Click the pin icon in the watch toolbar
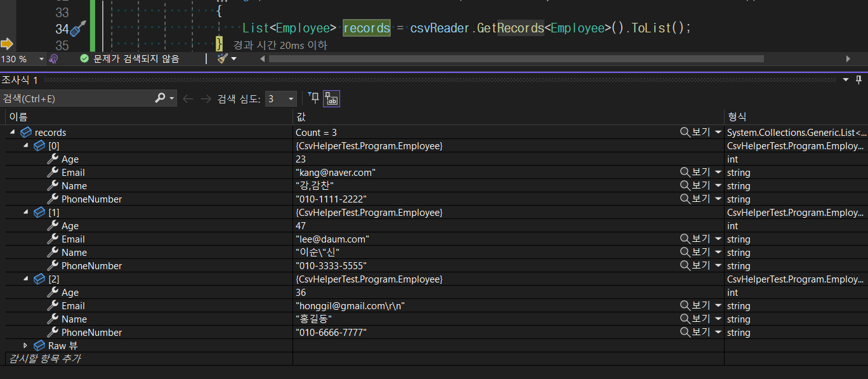This screenshot has width=868, height=379. (313, 98)
